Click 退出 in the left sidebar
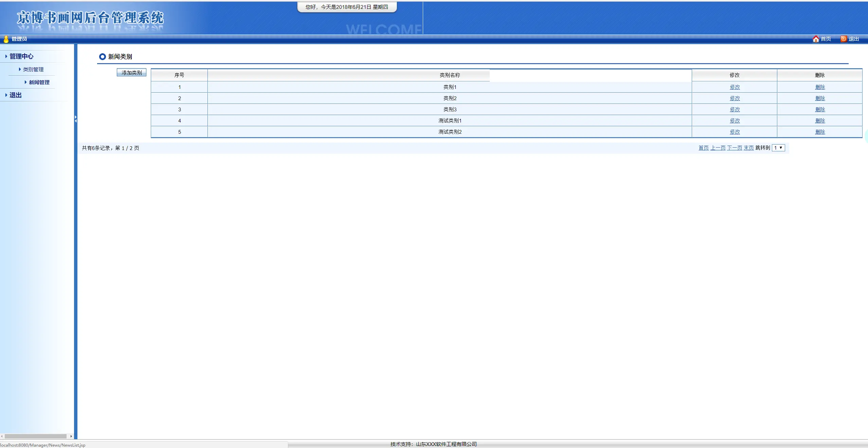This screenshot has width=868, height=448. point(15,95)
